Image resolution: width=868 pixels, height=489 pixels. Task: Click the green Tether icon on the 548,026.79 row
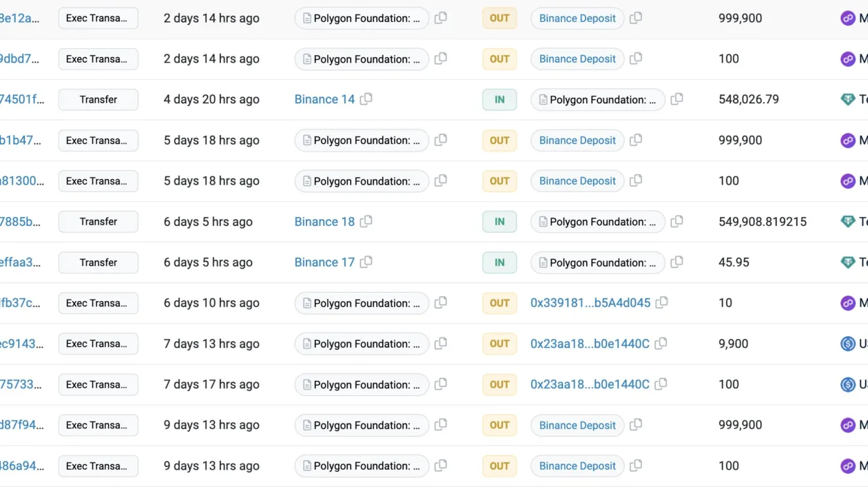click(x=848, y=99)
